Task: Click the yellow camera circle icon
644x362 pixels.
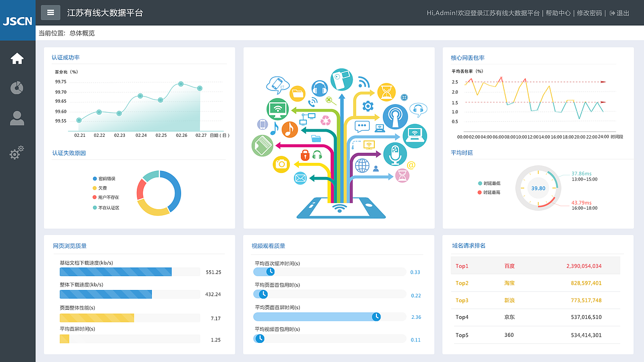Action: coord(281,164)
